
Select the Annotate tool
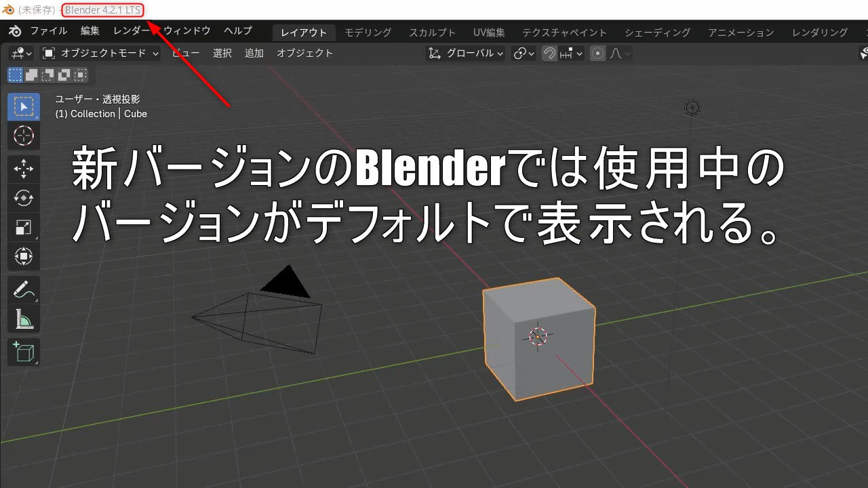point(24,289)
